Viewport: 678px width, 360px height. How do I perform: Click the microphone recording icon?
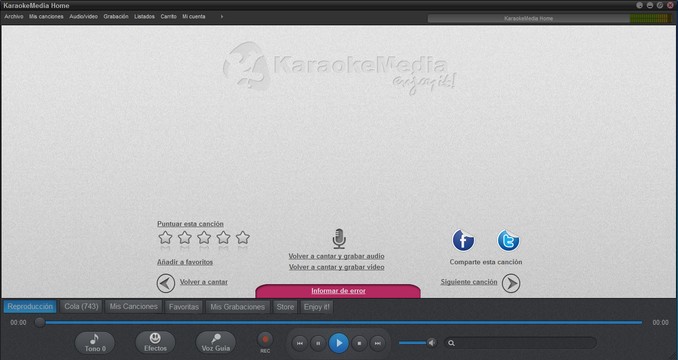(339, 239)
